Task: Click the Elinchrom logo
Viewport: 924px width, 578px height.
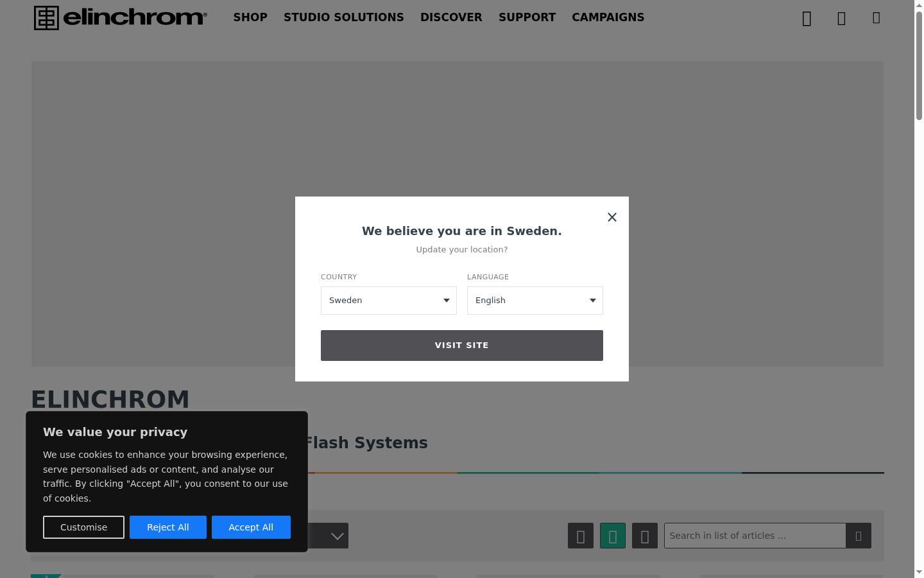Action: point(121,18)
